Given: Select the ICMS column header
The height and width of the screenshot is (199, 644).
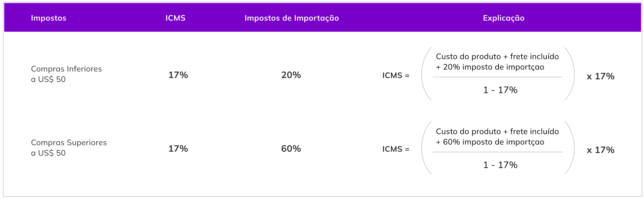Looking at the screenshot, I should [x=175, y=18].
